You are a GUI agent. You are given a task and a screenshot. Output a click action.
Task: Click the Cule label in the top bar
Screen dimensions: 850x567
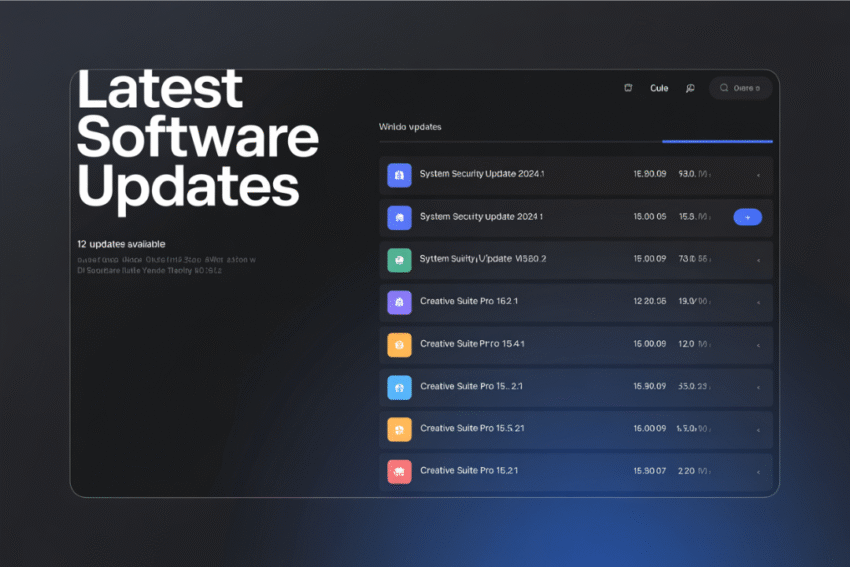pos(659,88)
